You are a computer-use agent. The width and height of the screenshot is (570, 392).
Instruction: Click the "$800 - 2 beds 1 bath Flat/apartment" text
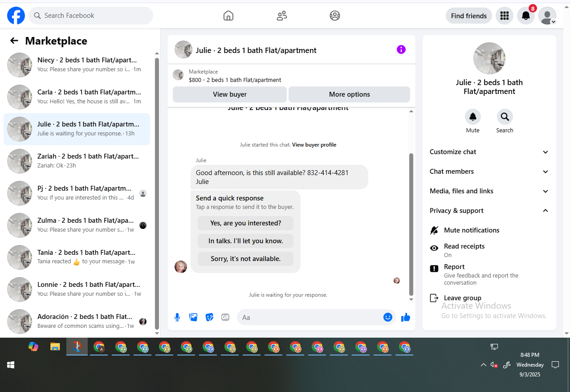[235, 80]
